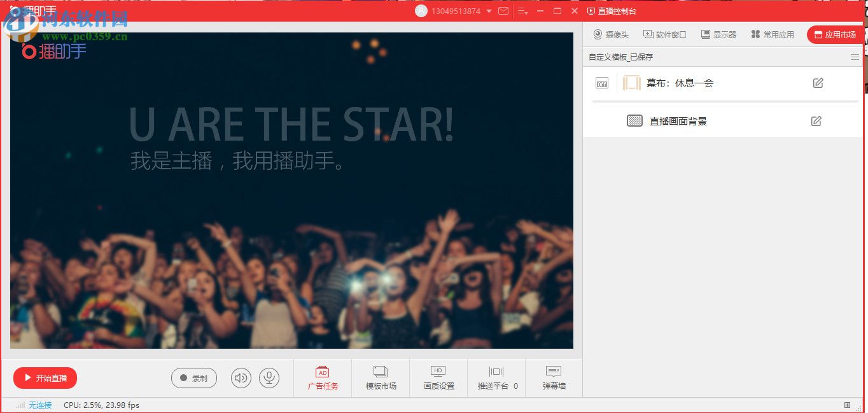
Task: Close the 播助手 window
Action: (575, 11)
